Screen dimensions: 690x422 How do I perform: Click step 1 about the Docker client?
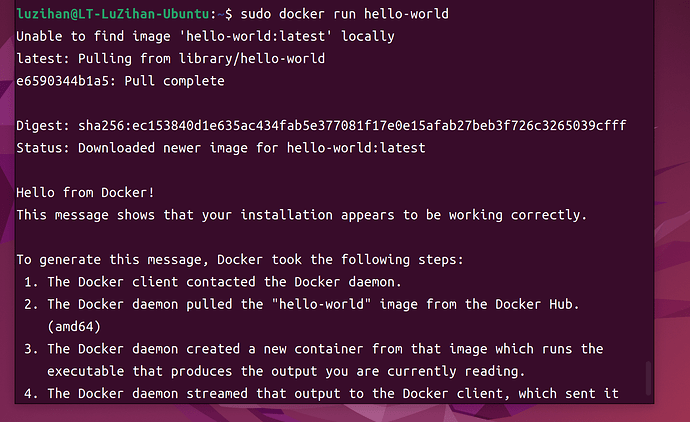coord(213,282)
